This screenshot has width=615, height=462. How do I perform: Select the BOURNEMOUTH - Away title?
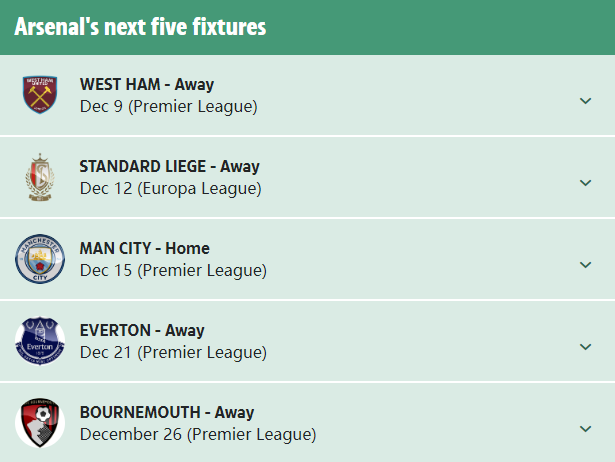pyautogui.click(x=167, y=412)
